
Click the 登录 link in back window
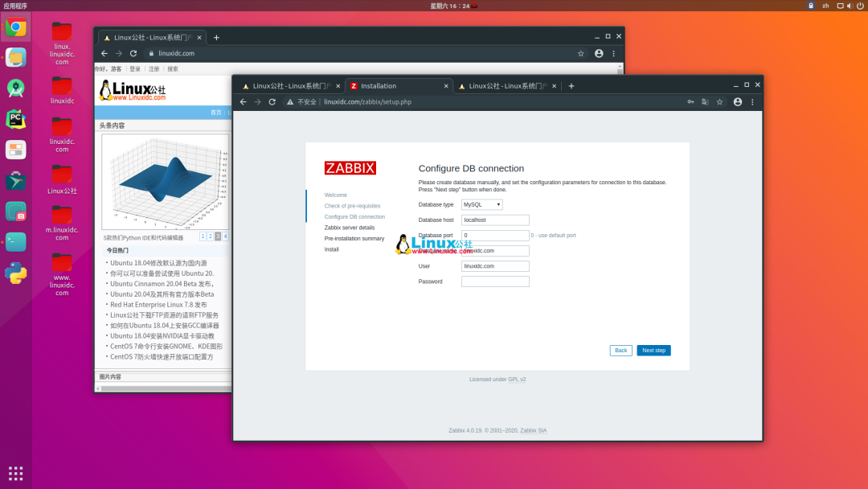coord(135,69)
